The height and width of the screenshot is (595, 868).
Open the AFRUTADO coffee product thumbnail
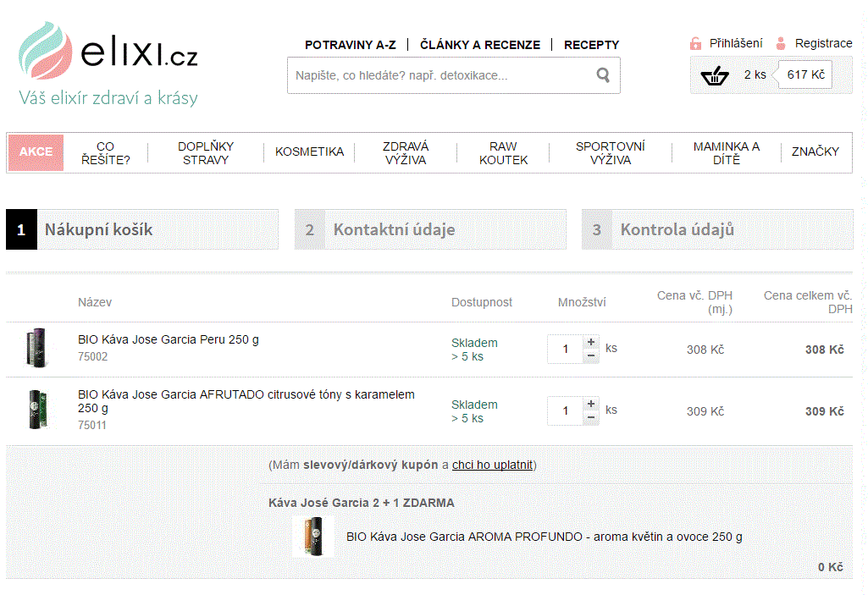(37, 410)
